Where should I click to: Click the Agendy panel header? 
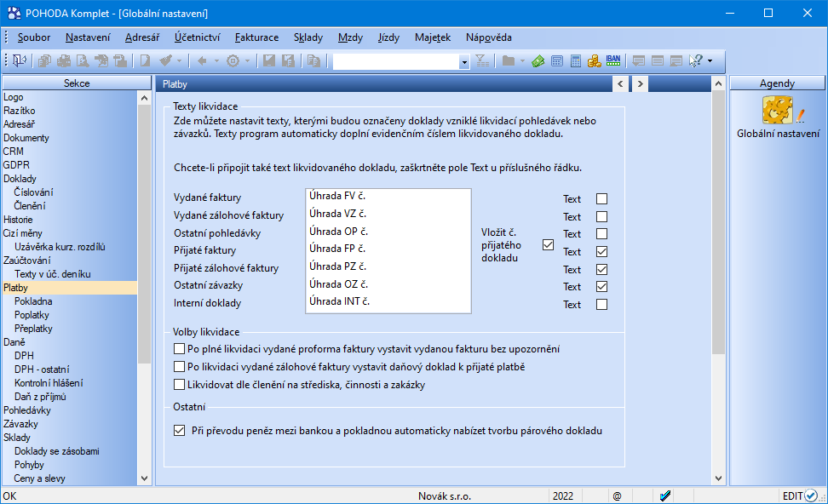coord(777,83)
